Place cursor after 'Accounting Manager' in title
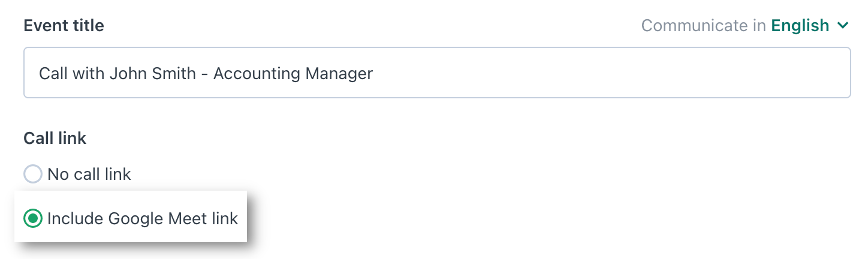This screenshot has width=868, height=259. coord(374,74)
